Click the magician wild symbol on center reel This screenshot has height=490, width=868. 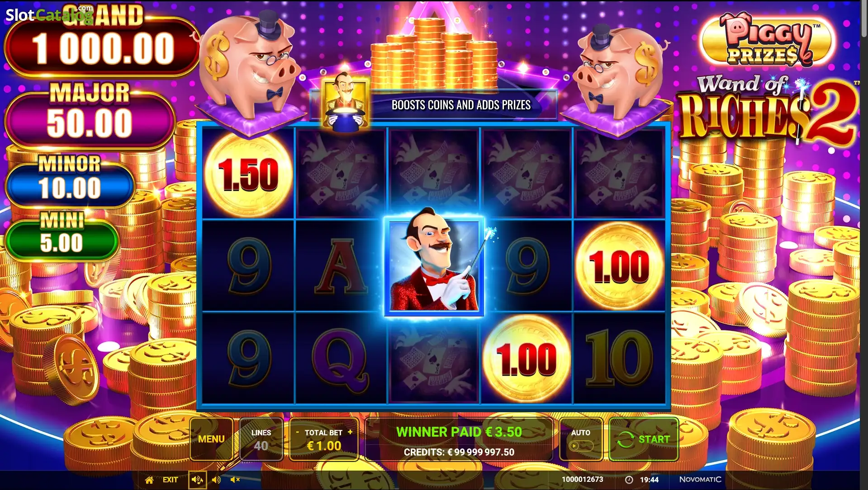[434, 266]
